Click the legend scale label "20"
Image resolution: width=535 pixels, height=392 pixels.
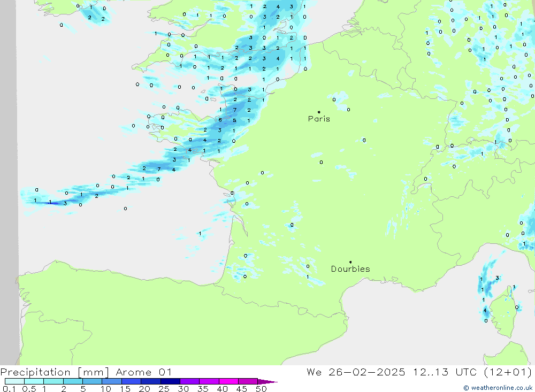[144, 389]
